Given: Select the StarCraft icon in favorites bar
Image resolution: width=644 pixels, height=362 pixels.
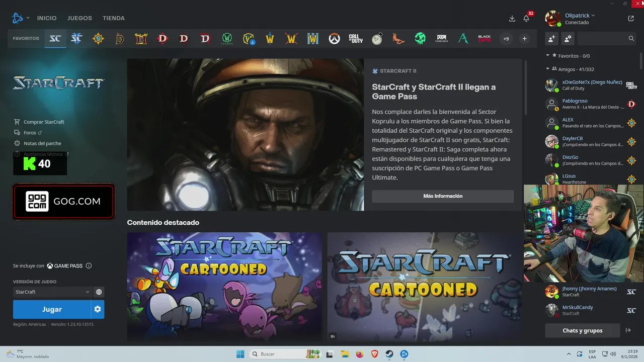Looking at the screenshot, I should tap(55, 39).
